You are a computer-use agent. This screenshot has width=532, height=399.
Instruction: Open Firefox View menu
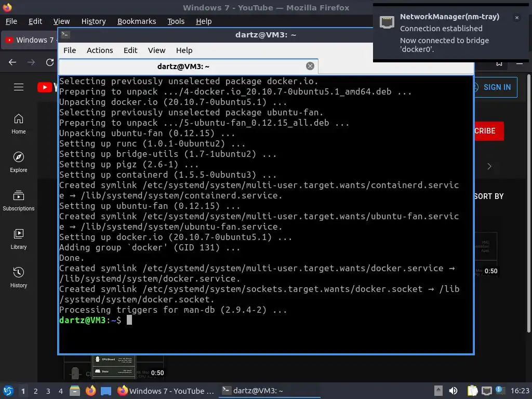tap(61, 21)
